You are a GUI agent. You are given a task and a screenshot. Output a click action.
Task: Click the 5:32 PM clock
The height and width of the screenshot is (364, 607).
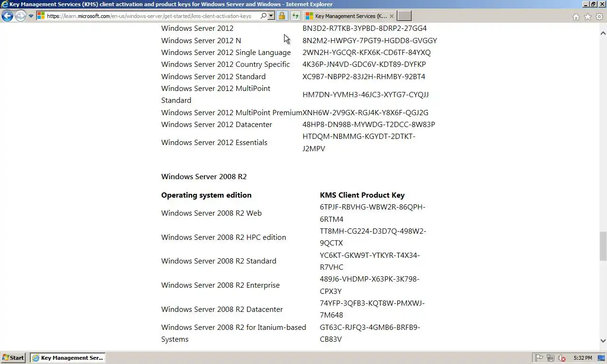coord(582,358)
